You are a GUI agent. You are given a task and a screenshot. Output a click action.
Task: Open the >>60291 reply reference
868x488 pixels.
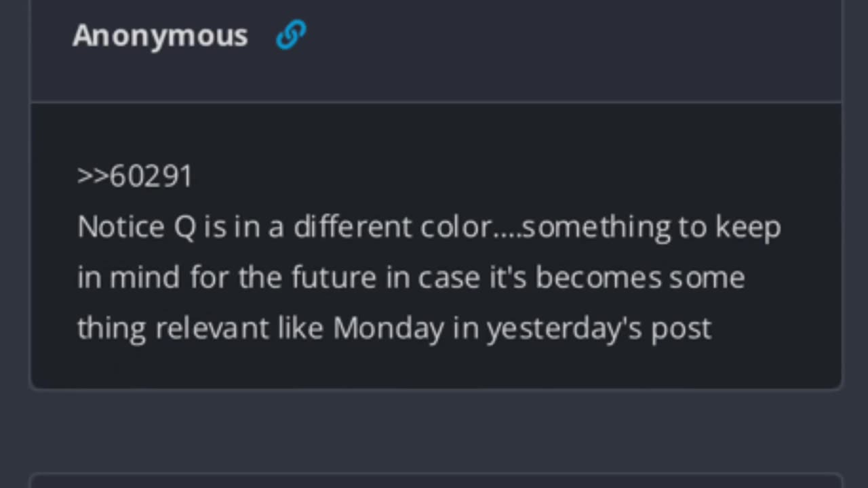[135, 176]
